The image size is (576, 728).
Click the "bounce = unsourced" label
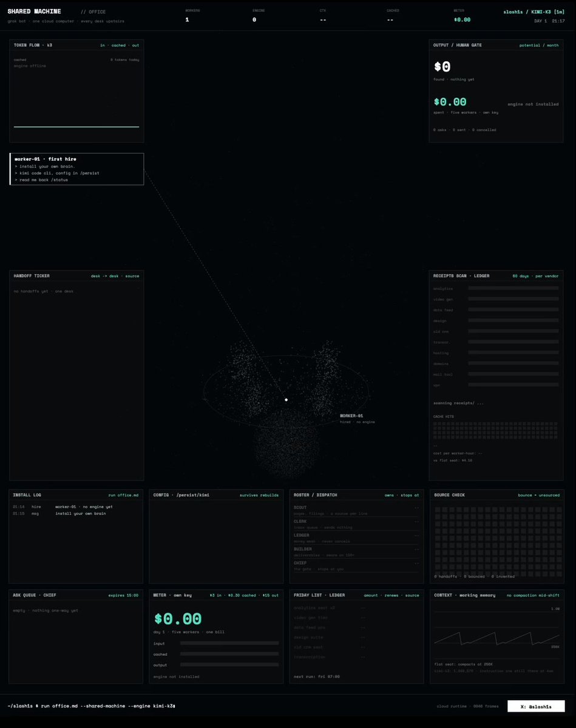539,495
